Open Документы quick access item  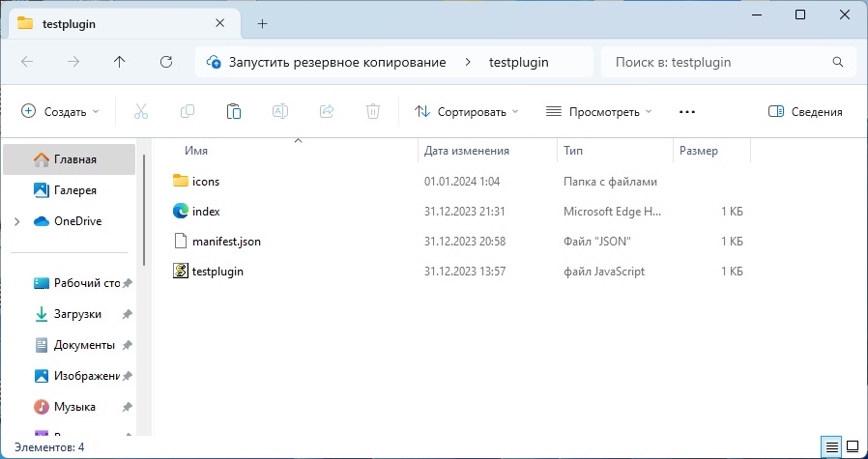tap(70, 346)
